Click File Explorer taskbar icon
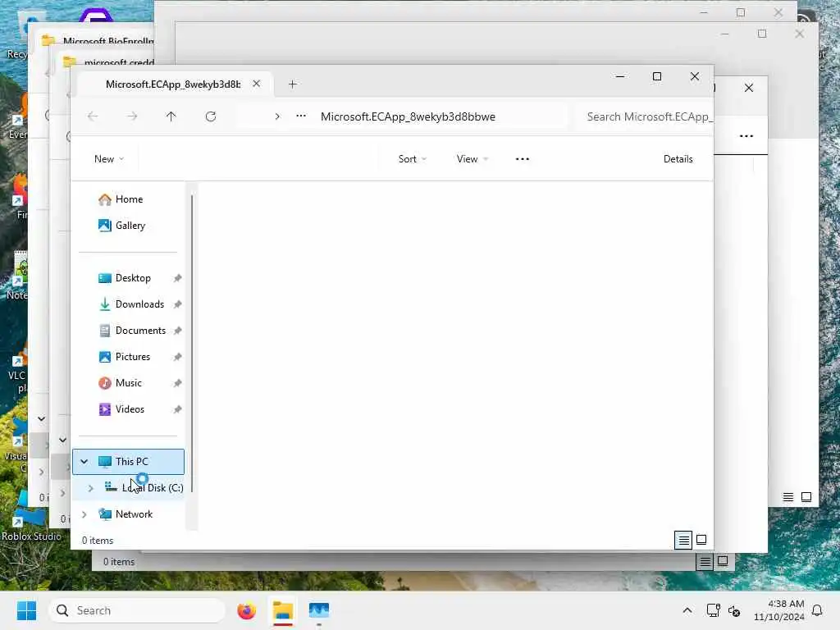Image resolution: width=840 pixels, height=630 pixels. (283, 610)
